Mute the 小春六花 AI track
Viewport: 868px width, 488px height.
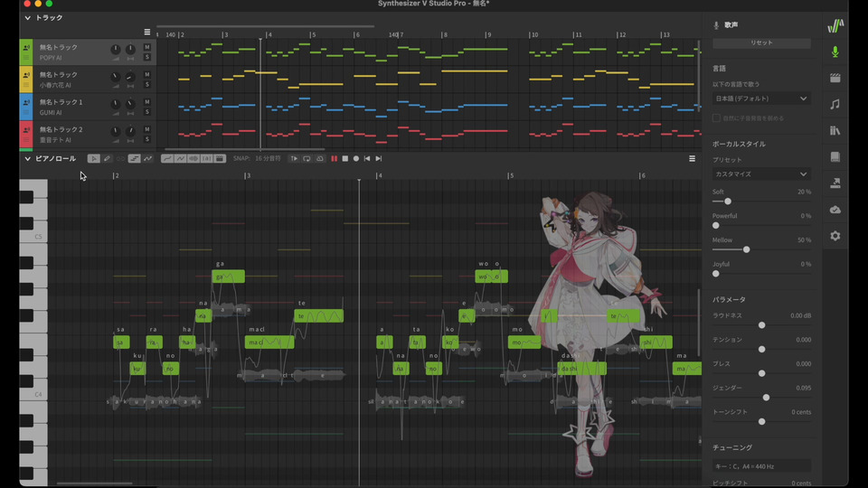coord(147,75)
